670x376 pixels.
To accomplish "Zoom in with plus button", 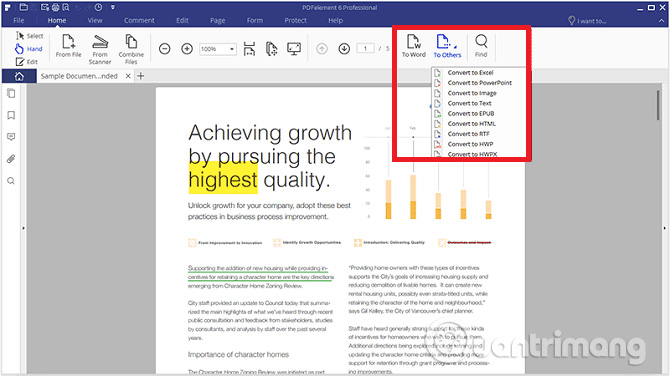I will 187,49.
